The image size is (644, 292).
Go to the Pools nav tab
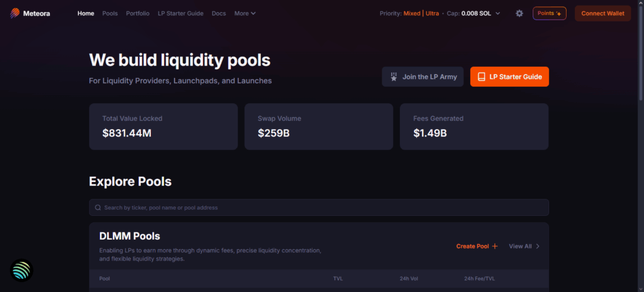110,13
